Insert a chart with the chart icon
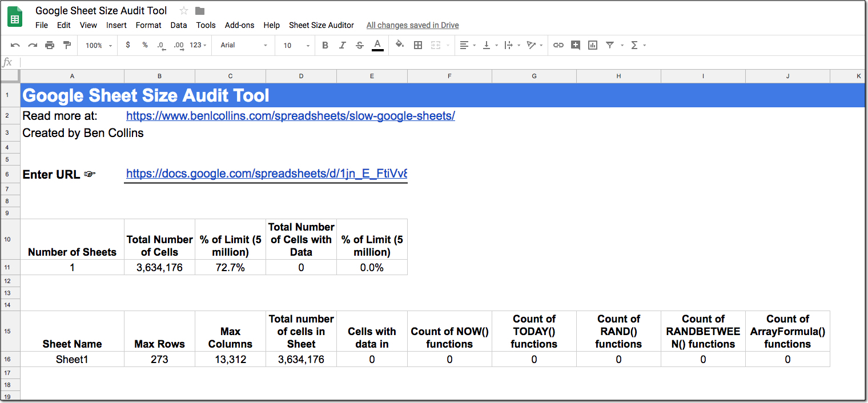Viewport: 868px width, 403px height. [593, 45]
